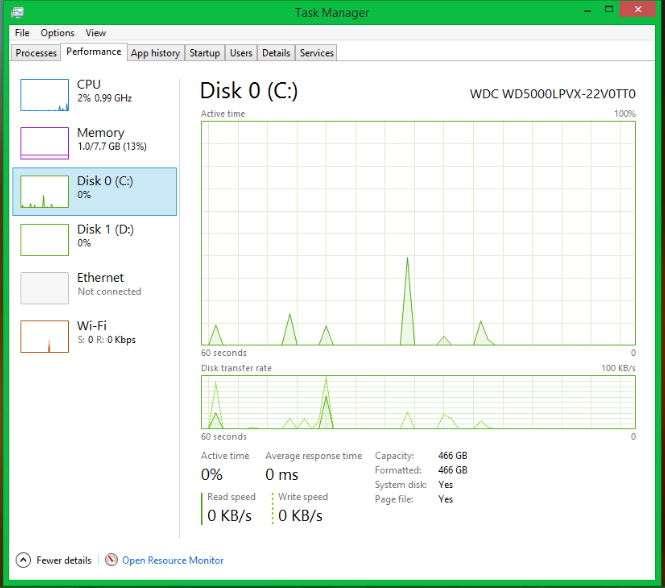665x588 pixels.
Task: Click the Memory label in sidebar
Action: point(101,133)
